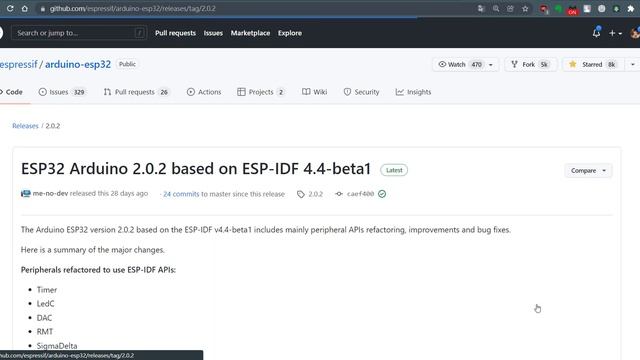Click the Timer list item
Viewport: 640px width, 360px height.
pyautogui.click(x=47, y=290)
